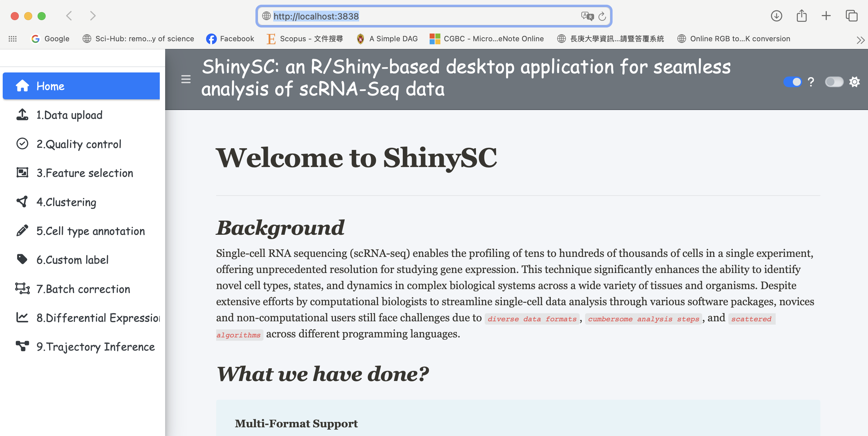Click the gear settings icon in header
Image resolution: width=868 pixels, height=436 pixels.
coord(854,82)
